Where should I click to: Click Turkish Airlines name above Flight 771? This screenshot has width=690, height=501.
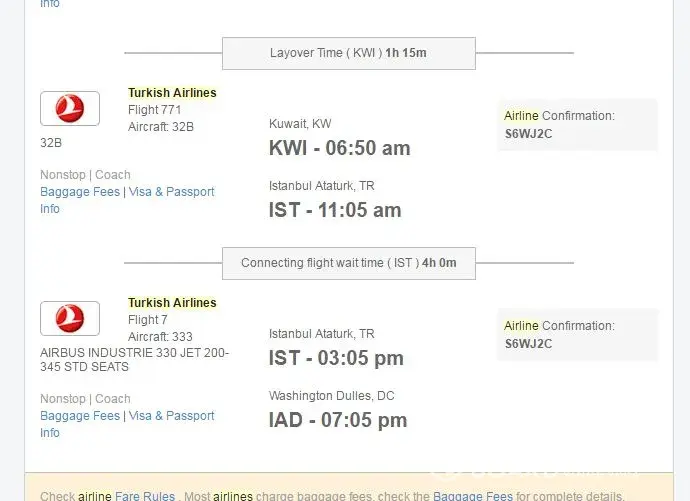pyautogui.click(x=172, y=93)
